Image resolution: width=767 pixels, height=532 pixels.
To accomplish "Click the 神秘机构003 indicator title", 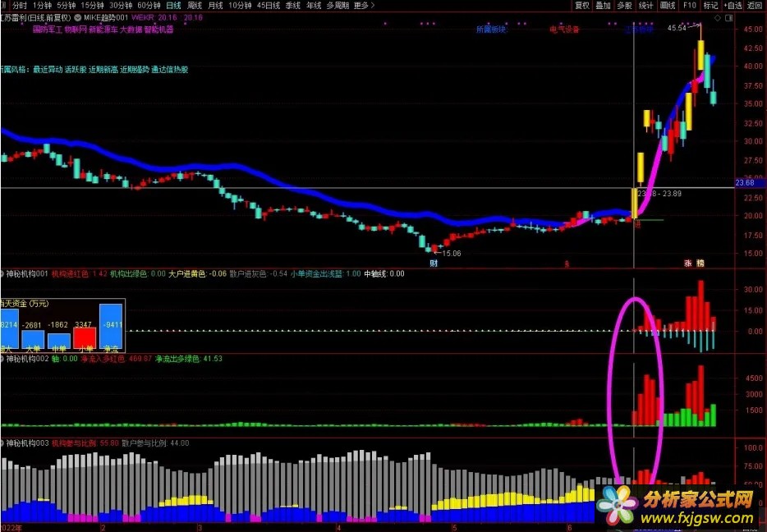I will [27, 443].
